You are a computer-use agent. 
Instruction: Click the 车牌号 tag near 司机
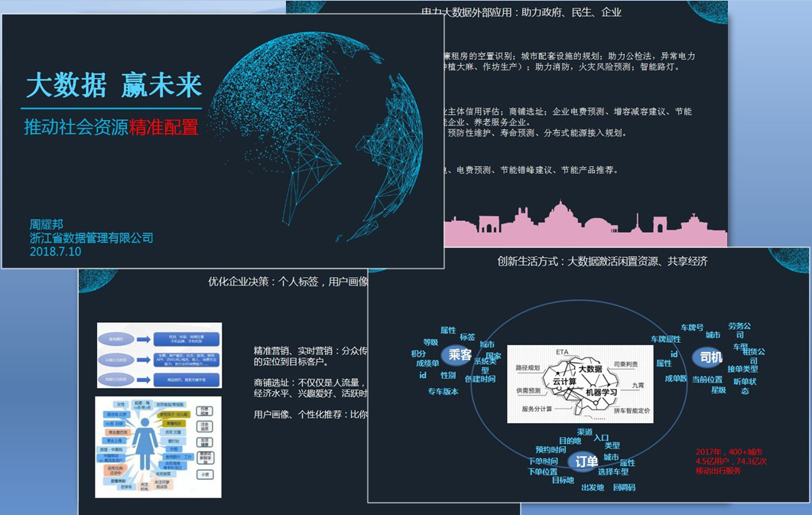(x=692, y=328)
